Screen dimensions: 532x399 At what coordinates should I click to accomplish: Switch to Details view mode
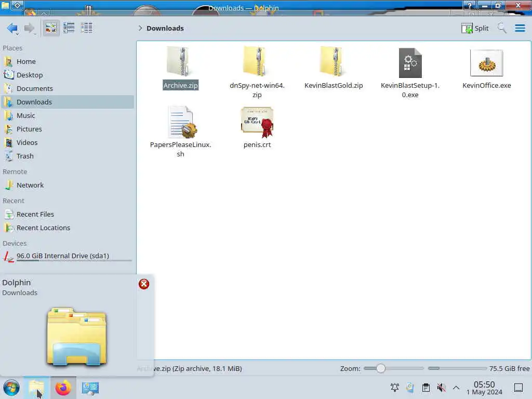coord(87,28)
